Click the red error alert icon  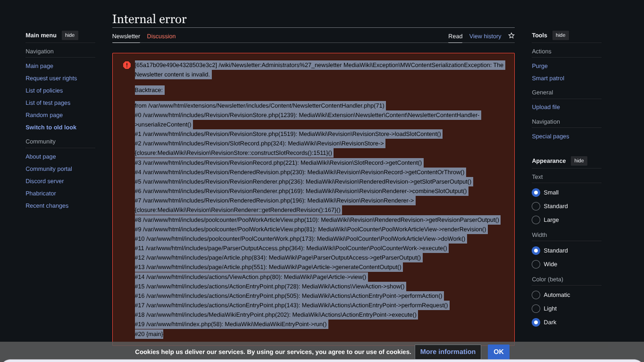[x=127, y=65]
